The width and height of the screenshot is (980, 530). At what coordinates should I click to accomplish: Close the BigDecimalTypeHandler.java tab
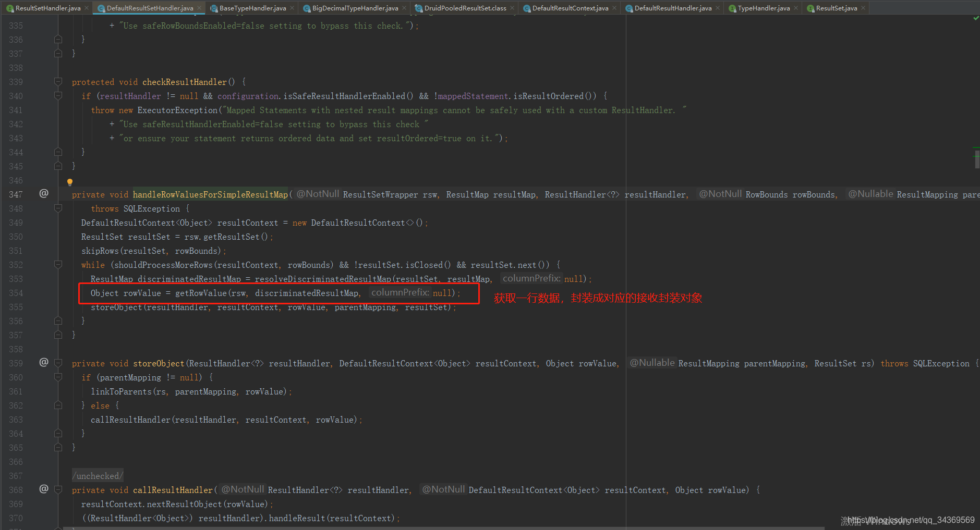tap(404, 8)
